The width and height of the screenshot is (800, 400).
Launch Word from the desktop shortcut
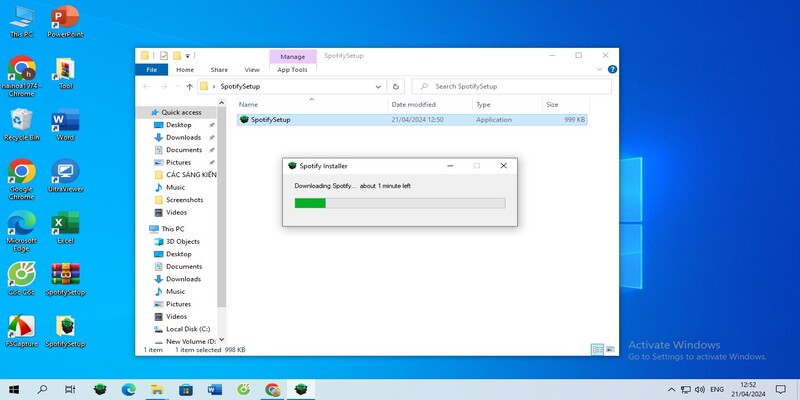click(65, 124)
